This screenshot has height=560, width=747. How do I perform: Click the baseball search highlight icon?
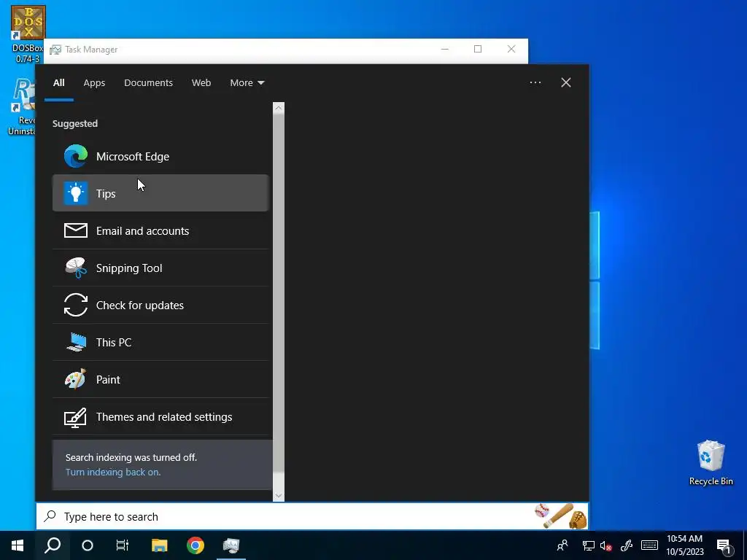(561, 516)
